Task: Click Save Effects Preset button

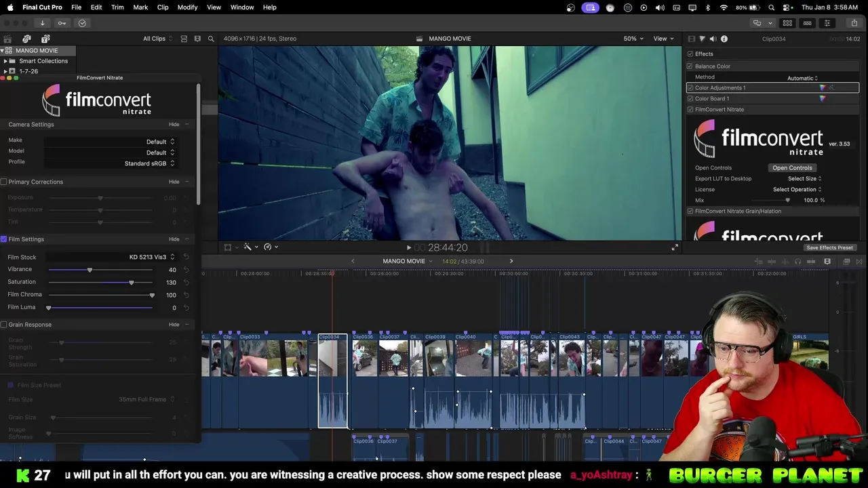Action: (829, 247)
